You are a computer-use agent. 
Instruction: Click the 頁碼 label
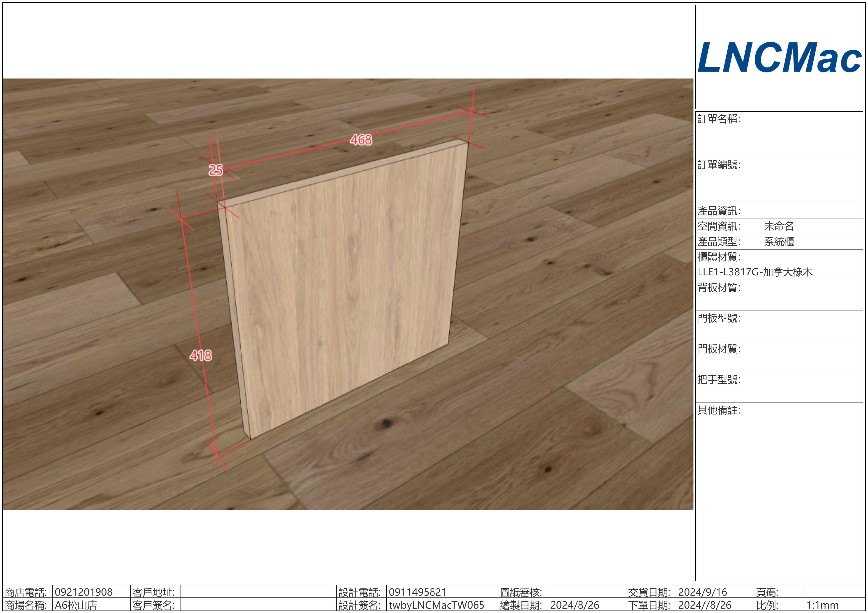coord(767,592)
